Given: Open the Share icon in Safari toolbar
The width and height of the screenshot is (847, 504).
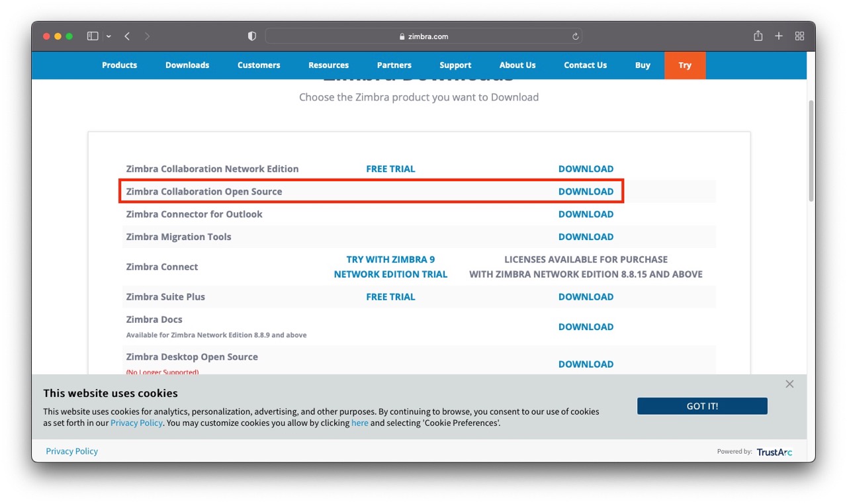Looking at the screenshot, I should coord(758,36).
